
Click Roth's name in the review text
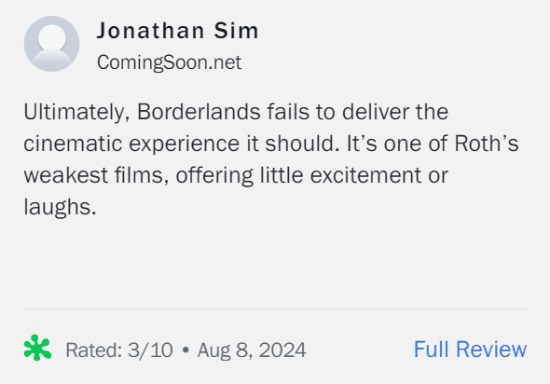[x=486, y=143]
